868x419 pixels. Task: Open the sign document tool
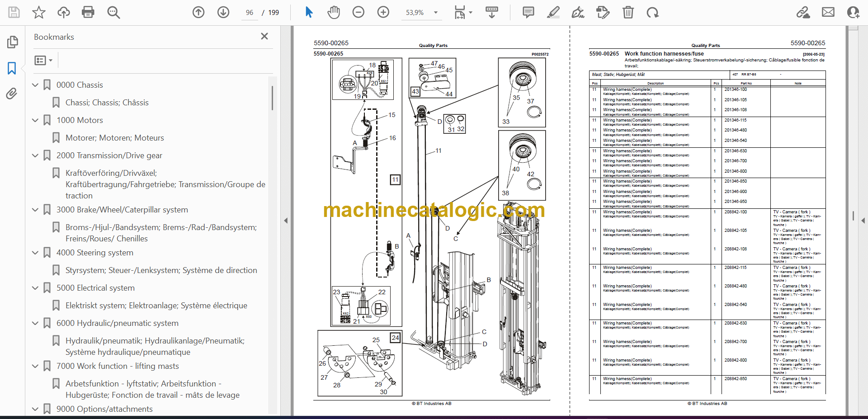click(578, 12)
